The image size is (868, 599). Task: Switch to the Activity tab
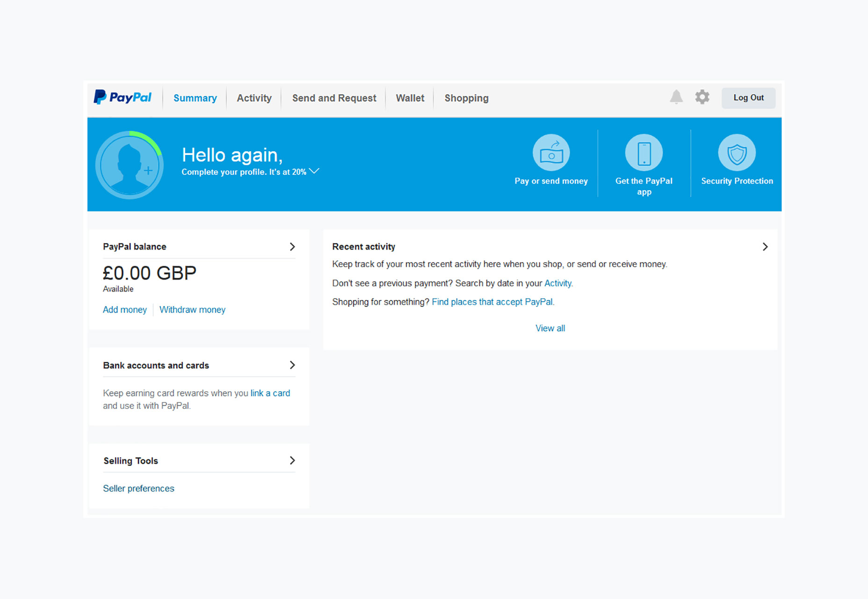[x=254, y=98]
